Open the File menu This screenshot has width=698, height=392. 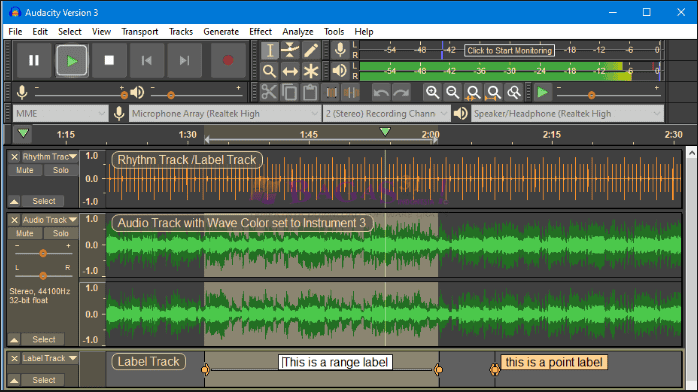tap(15, 32)
